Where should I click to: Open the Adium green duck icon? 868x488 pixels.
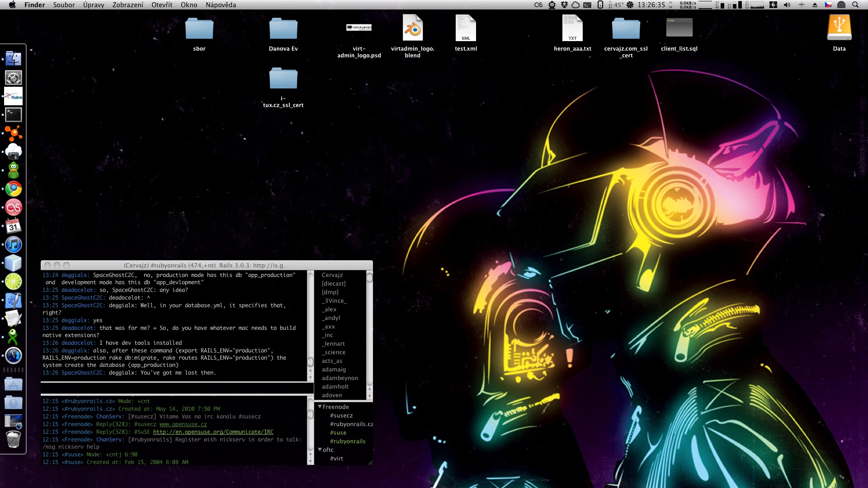click(x=13, y=170)
